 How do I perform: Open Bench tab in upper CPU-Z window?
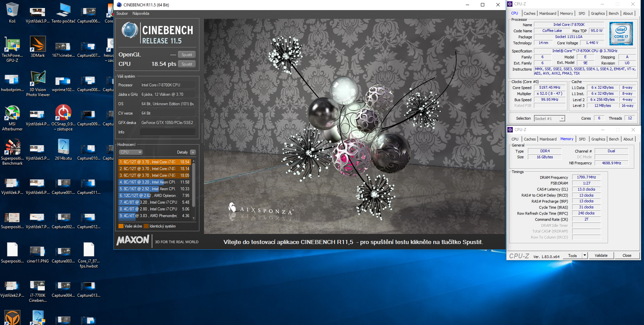tap(613, 13)
